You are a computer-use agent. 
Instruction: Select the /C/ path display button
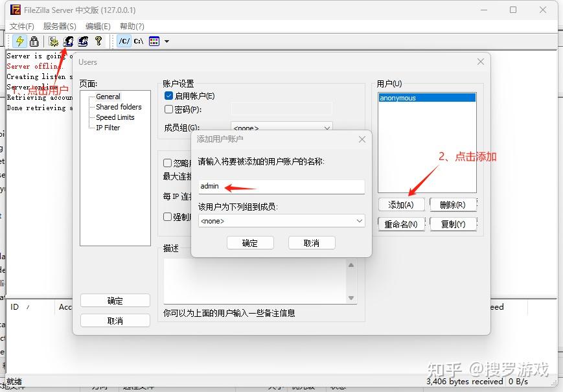click(124, 41)
